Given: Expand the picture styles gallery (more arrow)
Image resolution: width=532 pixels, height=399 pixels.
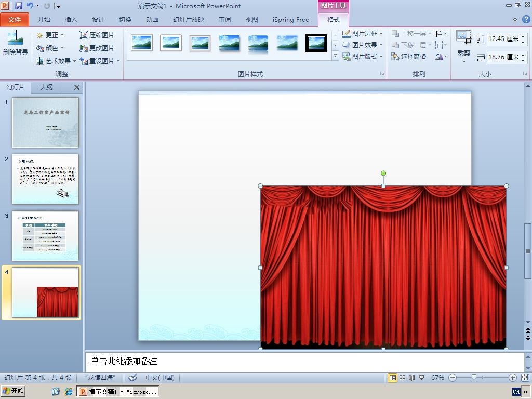Looking at the screenshot, I should pos(335,56).
